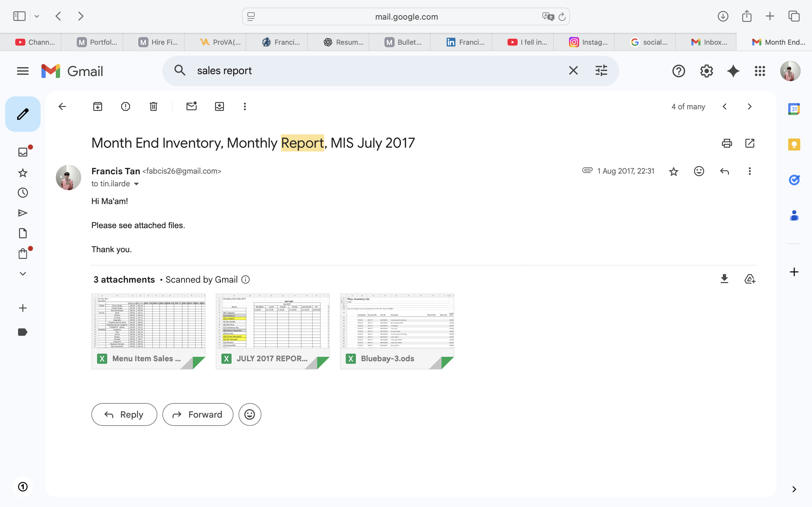
Task: Click the Forward button
Action: tap(198, 414)
